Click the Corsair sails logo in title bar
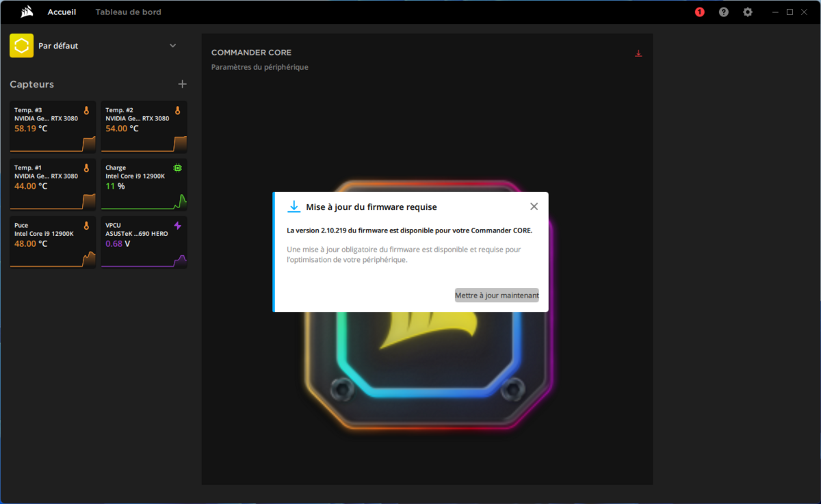 click(x=27, y=12)
